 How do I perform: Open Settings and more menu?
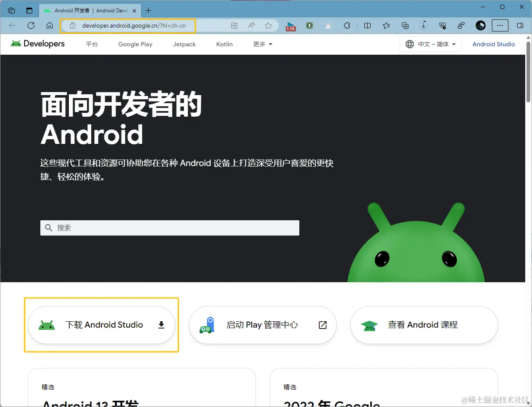click(500, 25)
